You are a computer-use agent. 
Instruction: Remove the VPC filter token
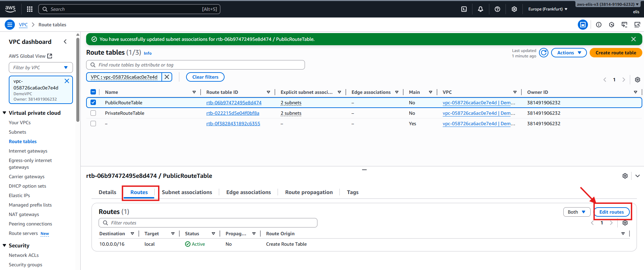point(167,77)
